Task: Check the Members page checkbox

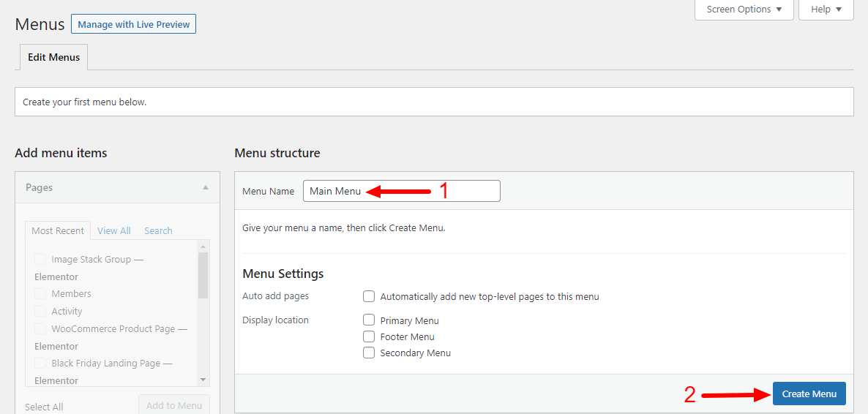Action: (x=40, y=293)
